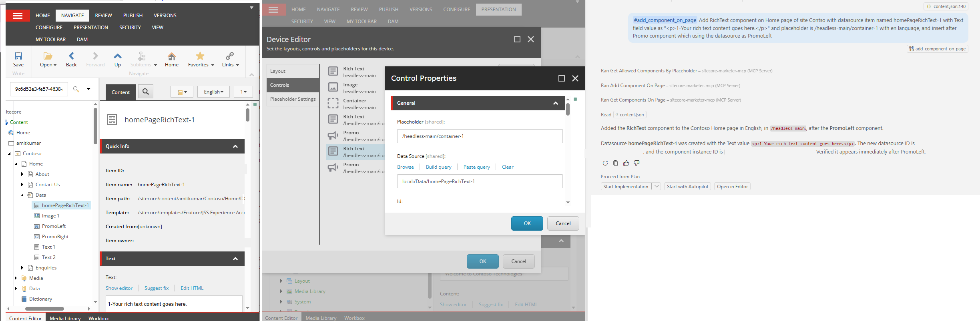Select the Image control in the Device Editor list

355,88
